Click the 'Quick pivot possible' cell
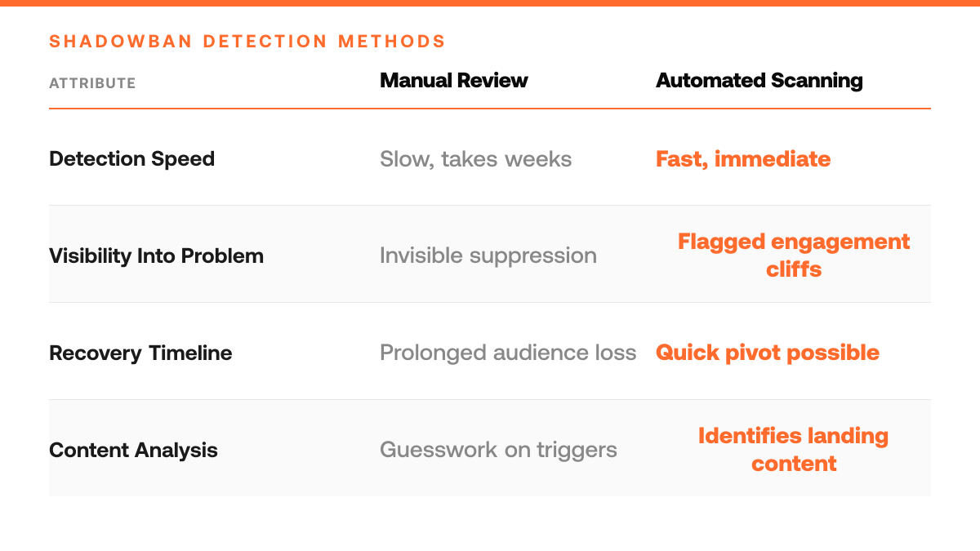 [x=768, y=353]
